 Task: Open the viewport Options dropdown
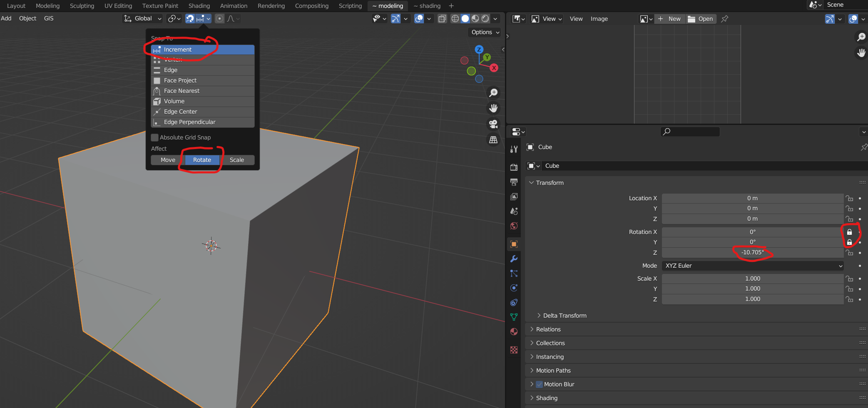point(485,32)
